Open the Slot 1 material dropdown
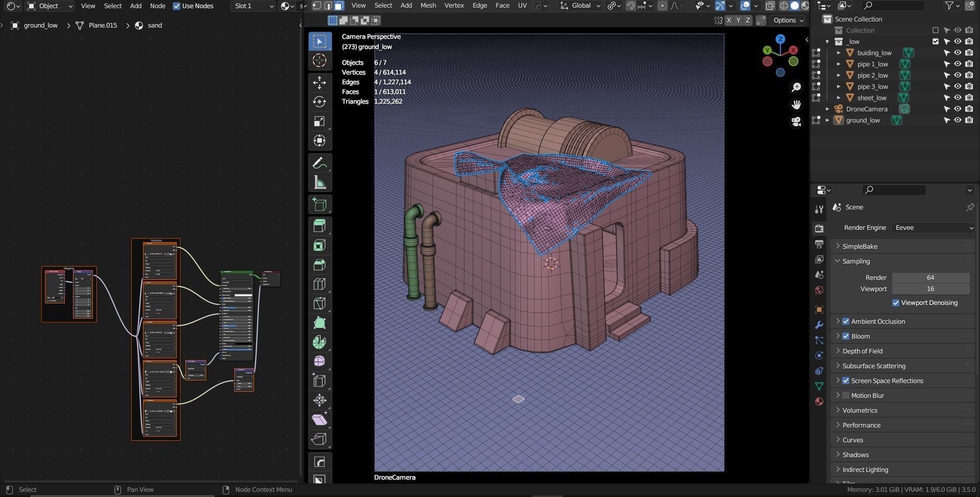 point(254,6)
